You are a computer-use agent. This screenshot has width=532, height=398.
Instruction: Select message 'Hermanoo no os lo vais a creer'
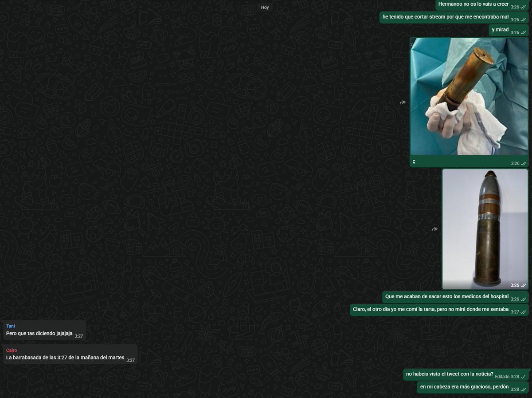point(482,5)
